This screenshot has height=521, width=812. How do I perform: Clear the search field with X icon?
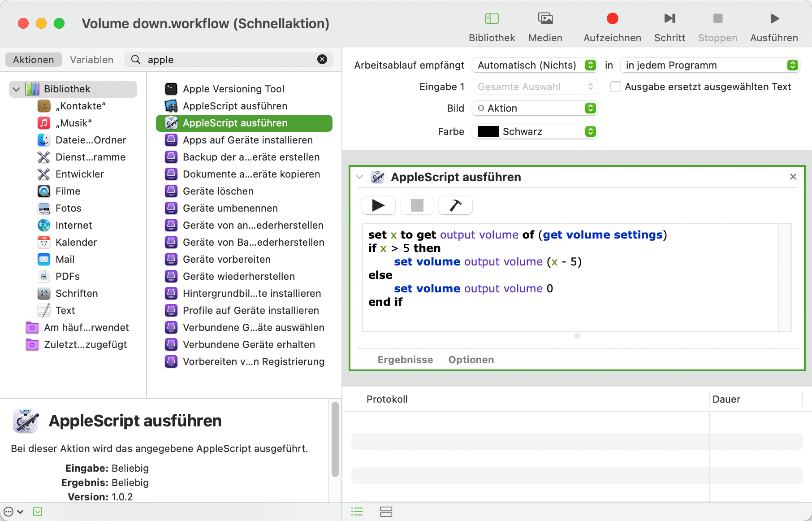click(322, 60)
